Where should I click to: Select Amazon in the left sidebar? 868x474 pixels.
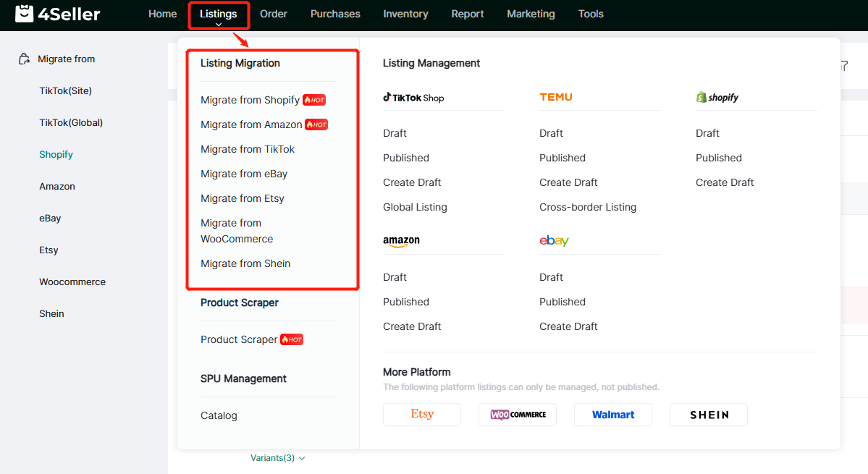tap(57, 186)
